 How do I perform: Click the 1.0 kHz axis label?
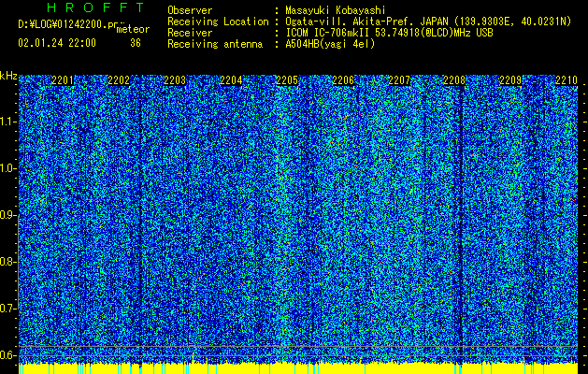pyautogui.click(x=7, y=168)
